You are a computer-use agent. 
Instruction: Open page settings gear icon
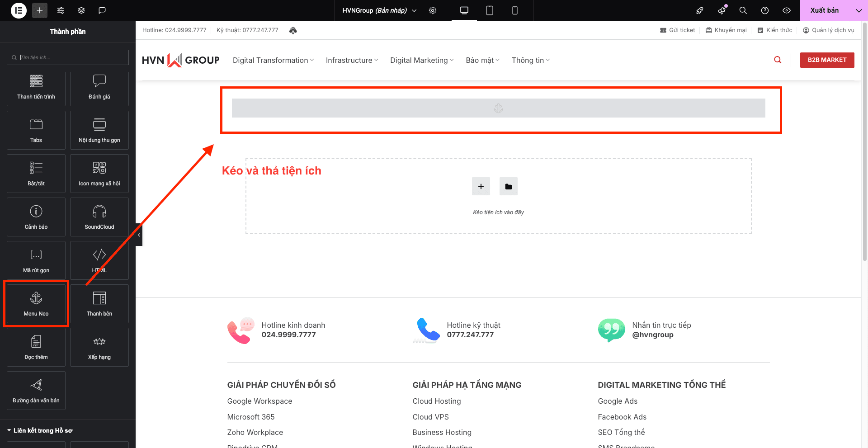433,10
